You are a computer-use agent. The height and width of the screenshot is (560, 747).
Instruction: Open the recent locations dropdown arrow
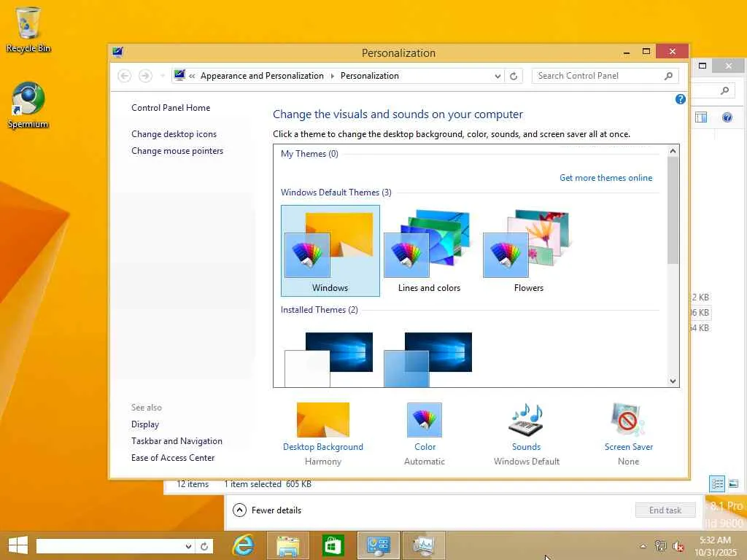pyautogui.click(x=163, y=76)
